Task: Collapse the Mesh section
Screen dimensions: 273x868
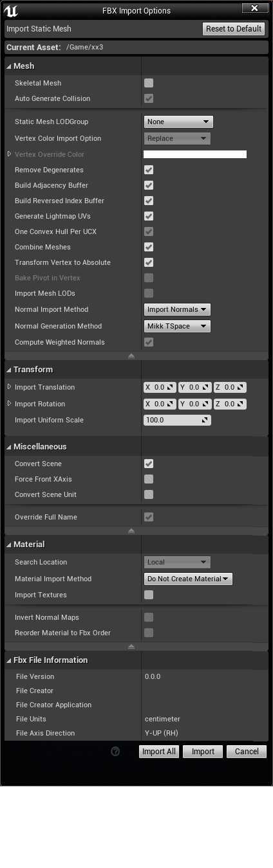Action: point(9,66)
